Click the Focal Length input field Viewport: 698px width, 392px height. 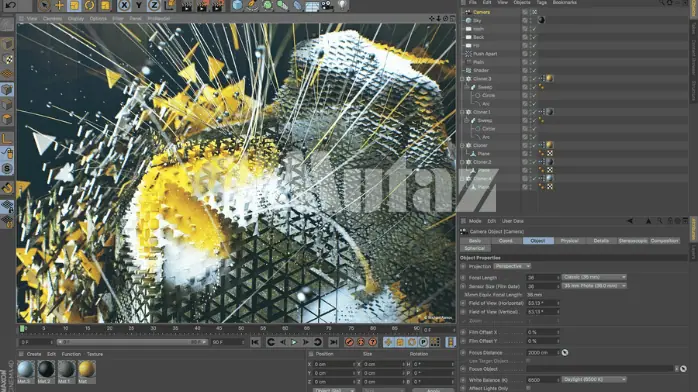click(x=543, y=278)
